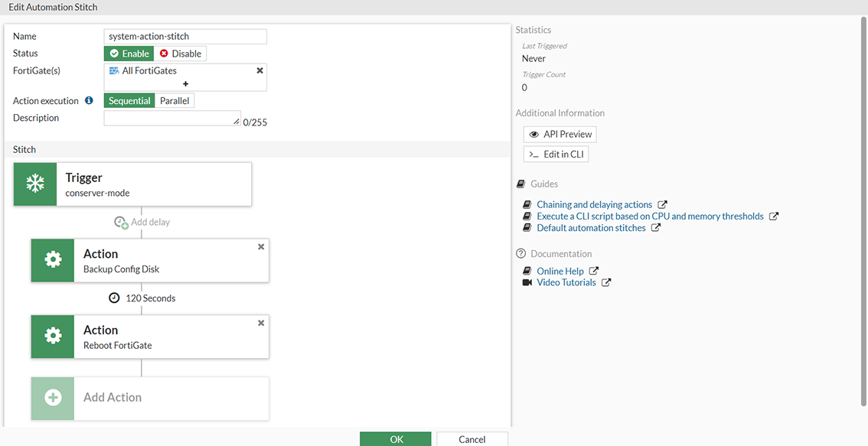
Task: Click the Name input field
Action: click(185, 37)
